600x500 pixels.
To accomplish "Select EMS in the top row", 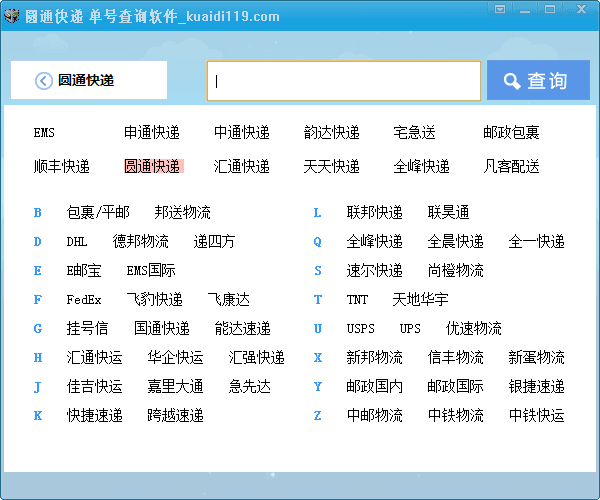I will point(44,133).
